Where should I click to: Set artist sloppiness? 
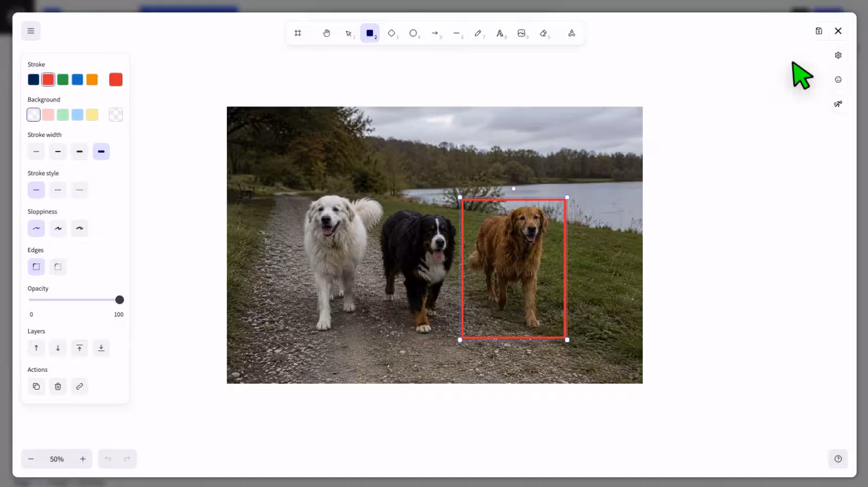coord(58,228)
